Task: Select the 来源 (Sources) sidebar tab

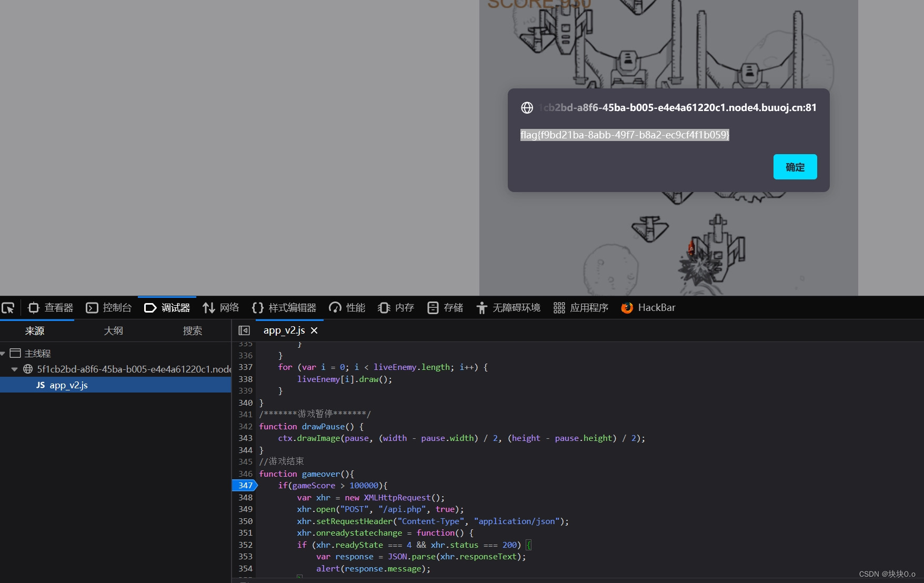Action: click(35, 331)
